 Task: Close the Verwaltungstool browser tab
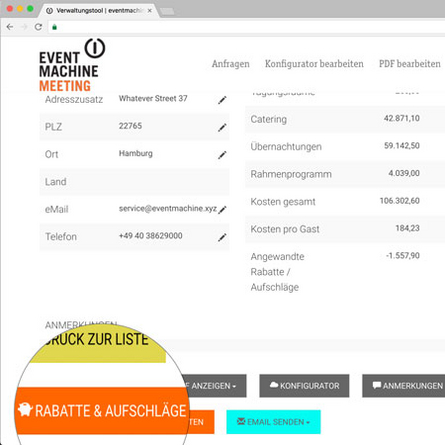(x=150, y=11)
